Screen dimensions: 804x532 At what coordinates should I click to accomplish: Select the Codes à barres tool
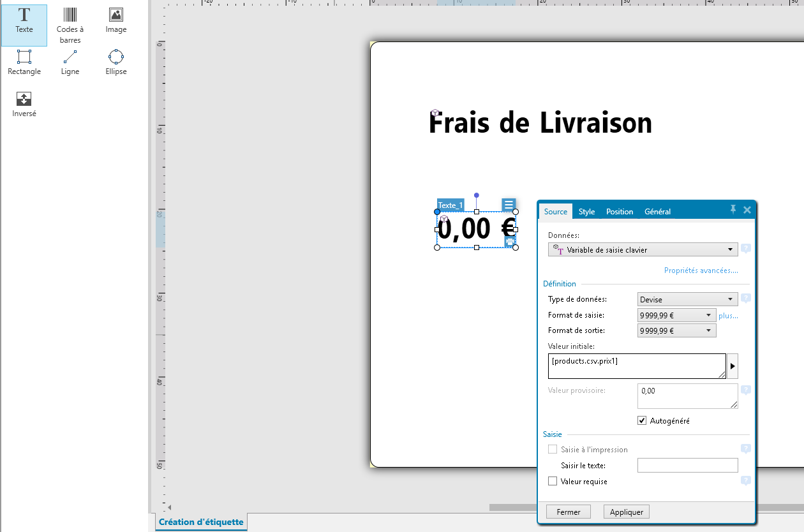coord(70,26)
